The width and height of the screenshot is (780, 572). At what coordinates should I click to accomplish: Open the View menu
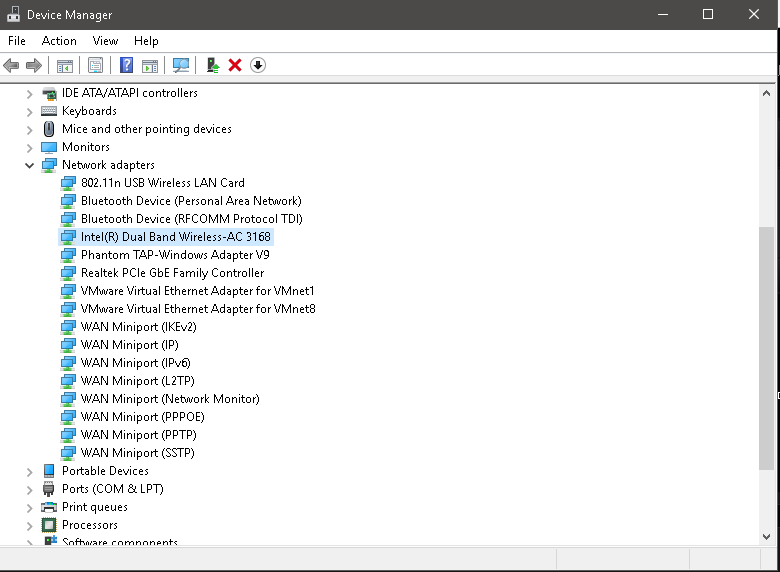point(105,41)
